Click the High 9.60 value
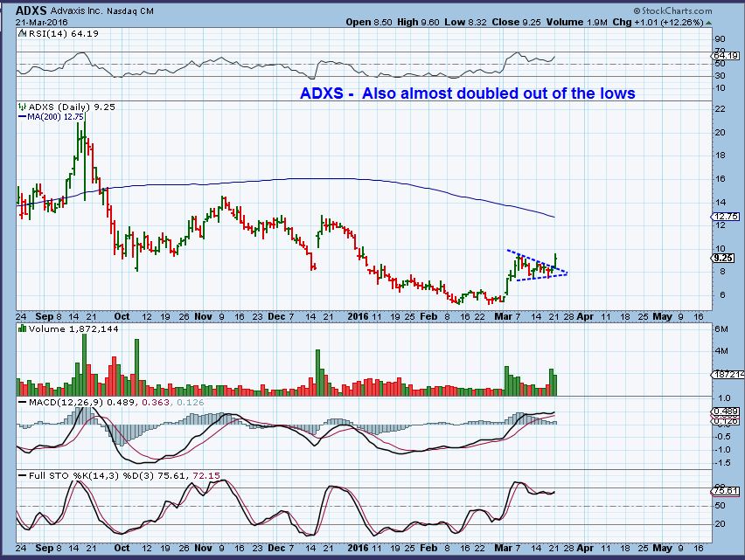The width and height of the screenshot is (745, 560). 418,22
